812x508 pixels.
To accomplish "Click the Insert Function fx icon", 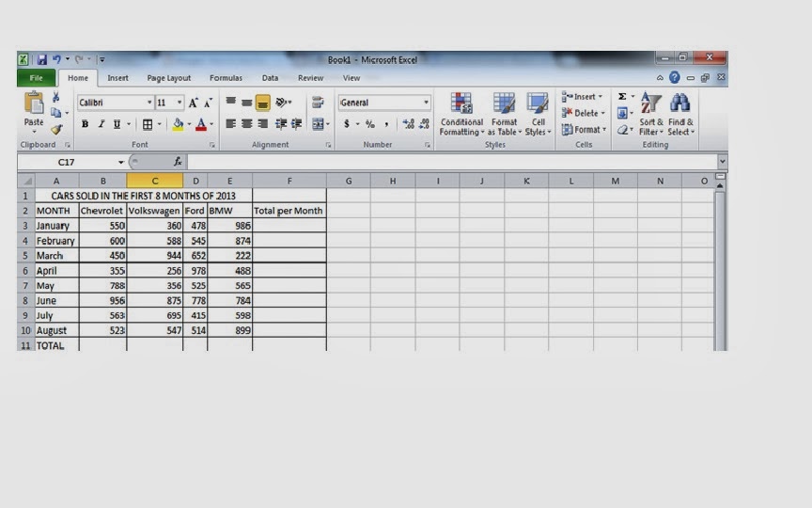I will [x=178, y=162].
